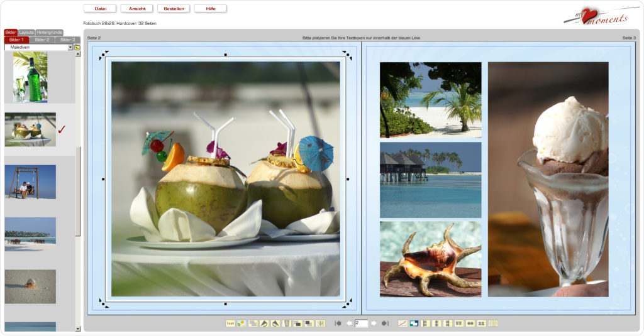Click the top-middle handle of the coconut frame
The width and height of the screenshot is (644, 336).
[x=226, y=55]
